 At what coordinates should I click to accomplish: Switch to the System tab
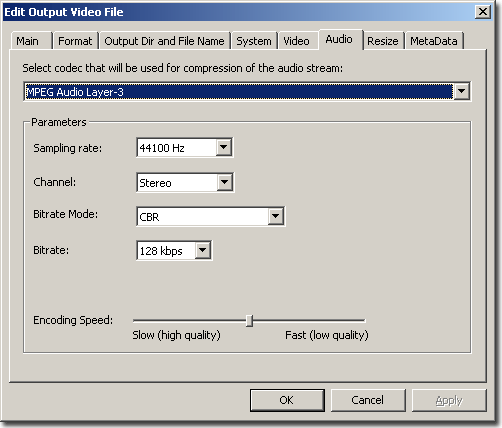(254, 41)
